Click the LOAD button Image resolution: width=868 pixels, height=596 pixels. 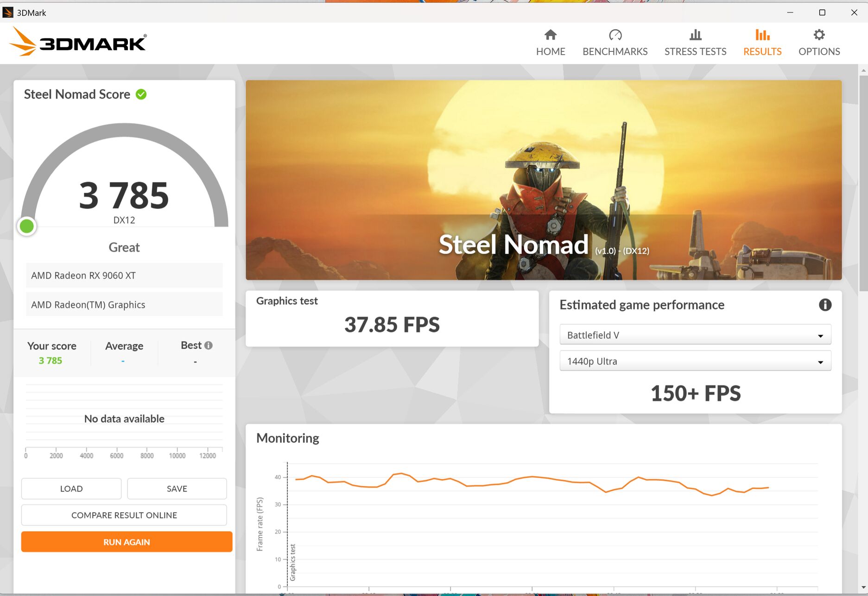pos(71,489)
